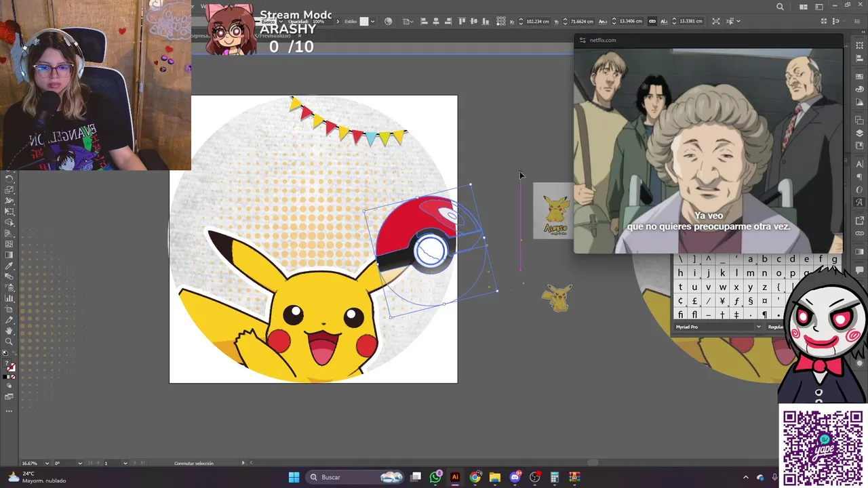Select glyph 'm' in Glyphs panel

(x=751, y=273)
